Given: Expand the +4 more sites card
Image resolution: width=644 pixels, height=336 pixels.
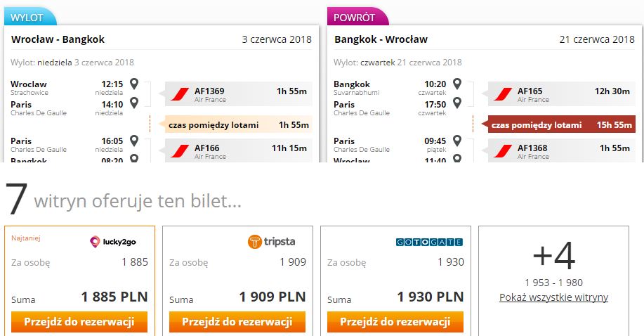Looking at the screenshot, I should click(553, 281).
